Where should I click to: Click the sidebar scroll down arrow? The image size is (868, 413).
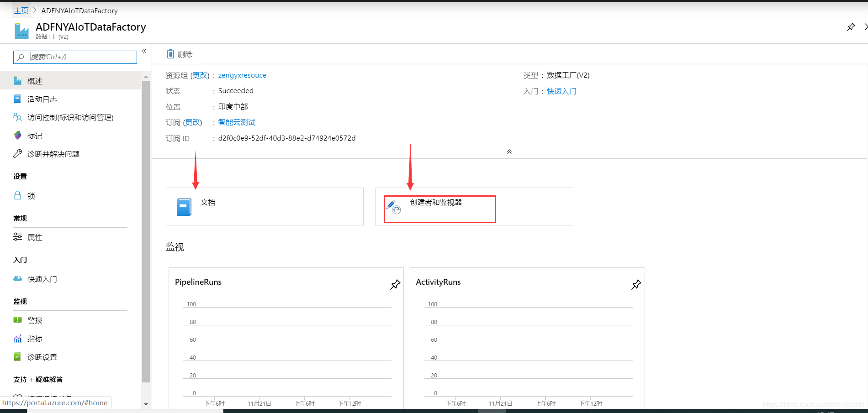pyautogui.click(x=146, y=404)
